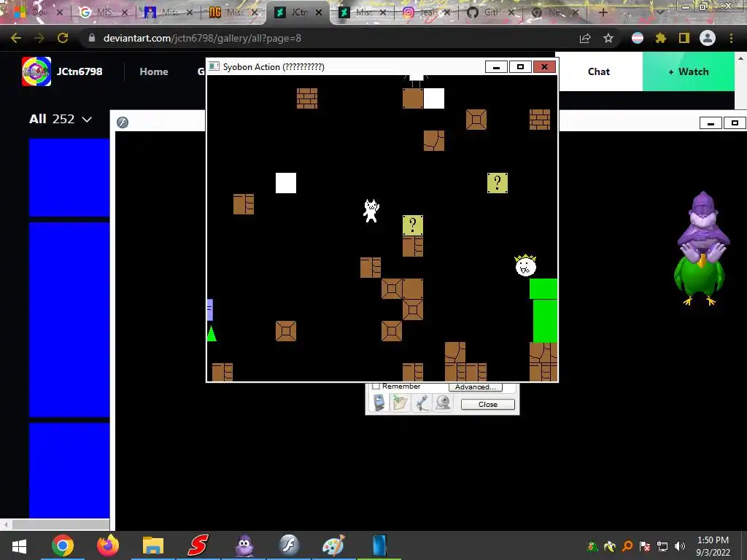Viewport: 747px width, 560px height.
Task: Click the + Watch button
Action: coord(689,71)
